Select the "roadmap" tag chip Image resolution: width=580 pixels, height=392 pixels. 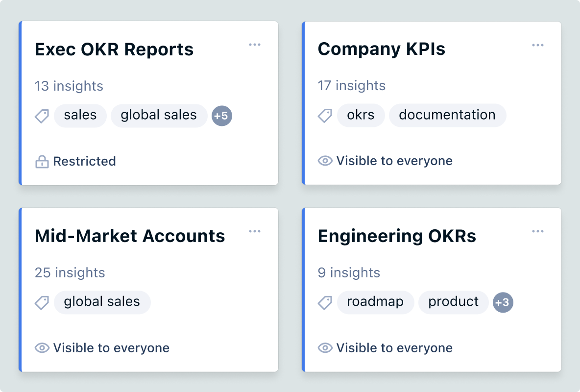click(375, 302)
